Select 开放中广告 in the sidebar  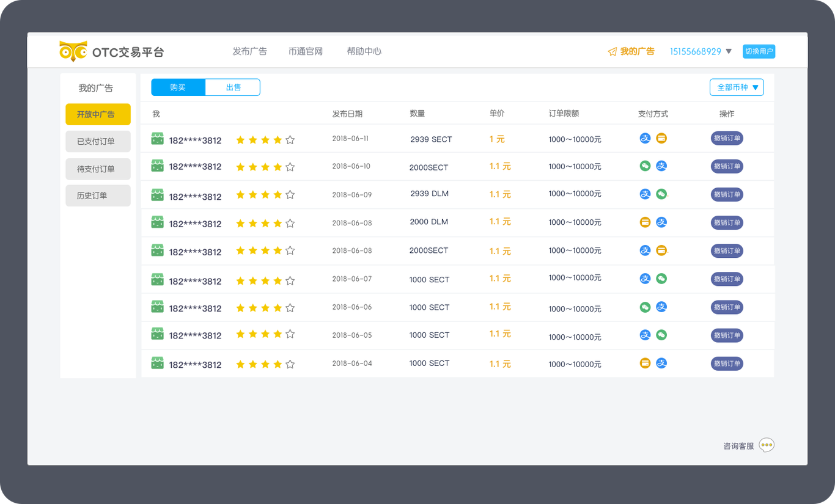click(x=98, y=114)
